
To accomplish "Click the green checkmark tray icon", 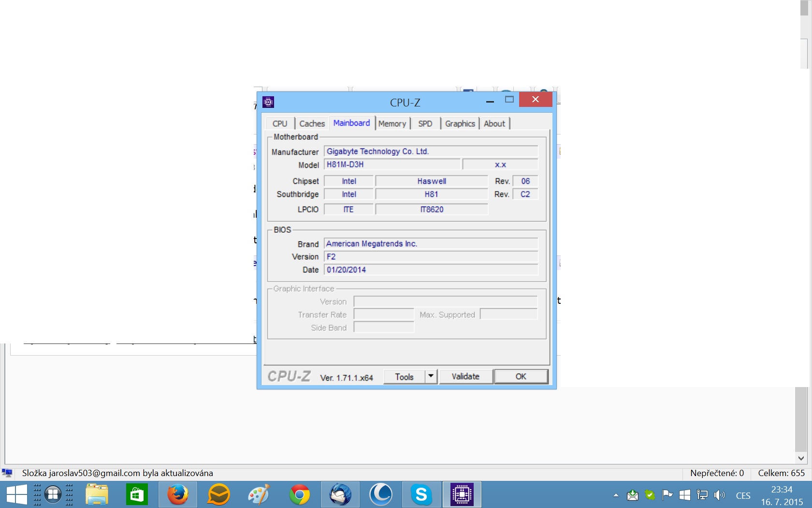I will [x=650, y=495].
